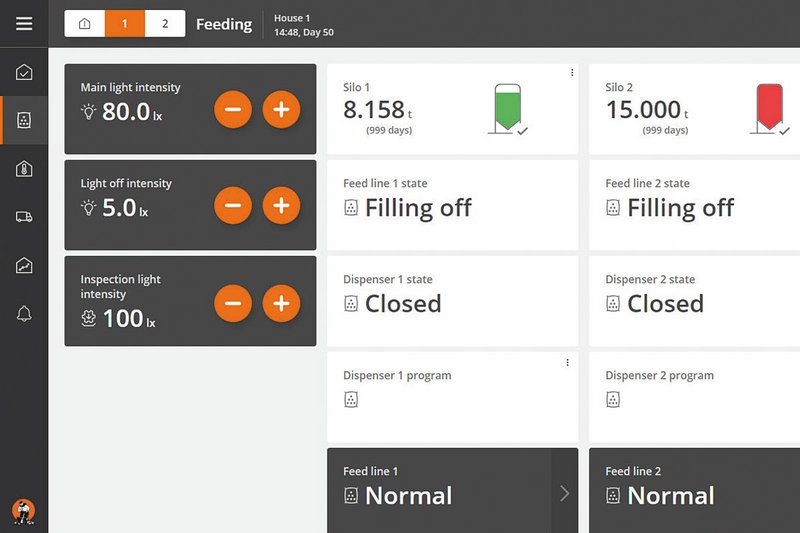Image resolution: width=800 pixels, height=533 pixels.
Task: Increase Inspection light intensity
Action: pyautogui.click(x=281, y=302)
